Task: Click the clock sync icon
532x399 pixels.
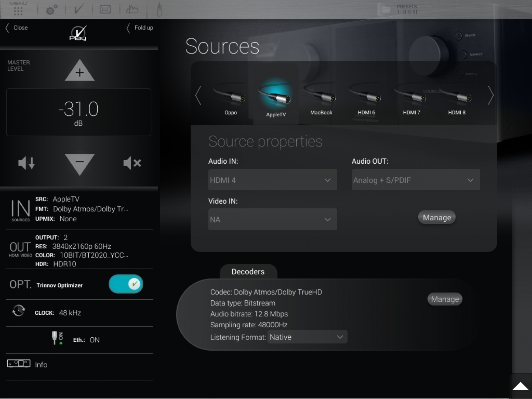Action: [x=18, y=311]
